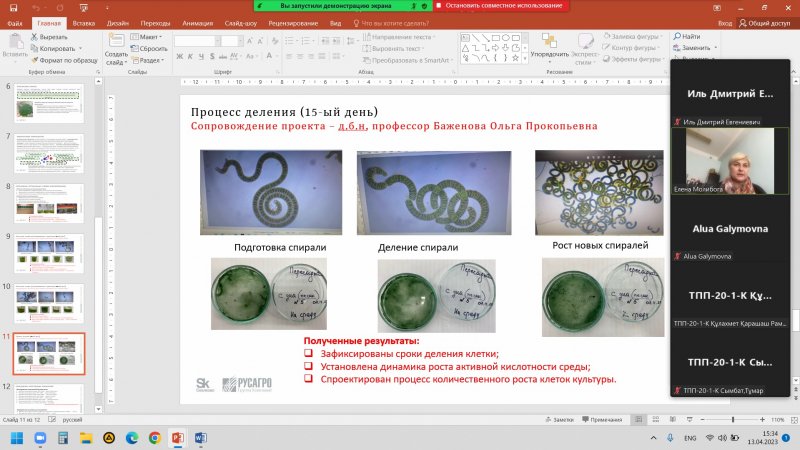Open the font size combo box
800x450 pixels.
pyautogui.click(x=232, y=41)
